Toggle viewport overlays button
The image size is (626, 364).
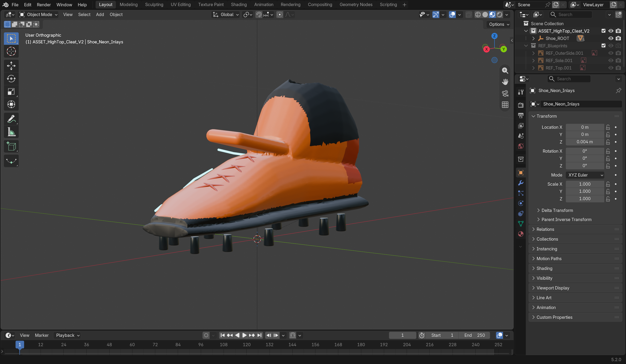point(452,15)
